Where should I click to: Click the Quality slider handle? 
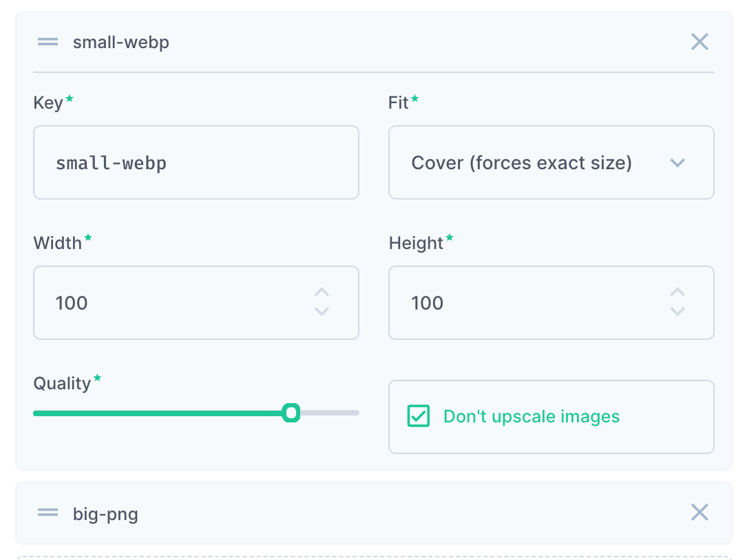[292, 412]
